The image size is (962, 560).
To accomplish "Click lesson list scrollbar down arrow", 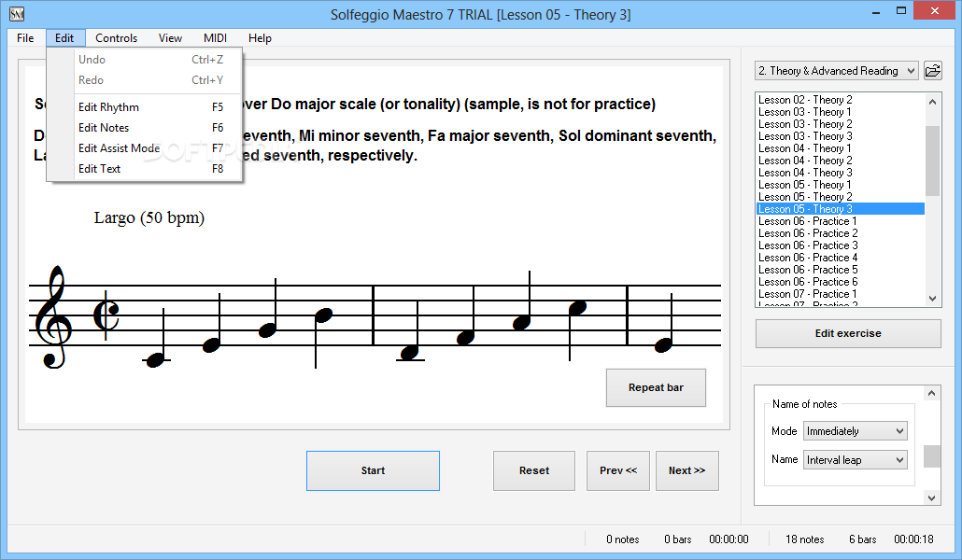I will coord(932,299).
